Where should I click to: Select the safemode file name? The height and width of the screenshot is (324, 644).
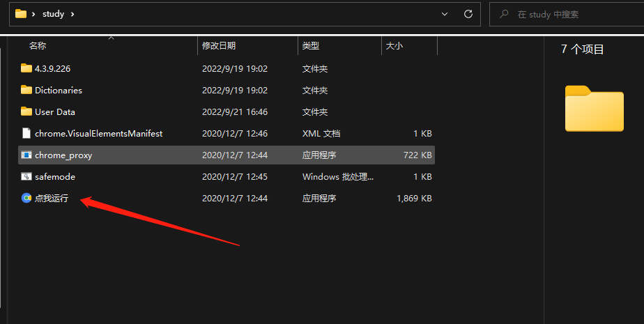coord(55,176)
